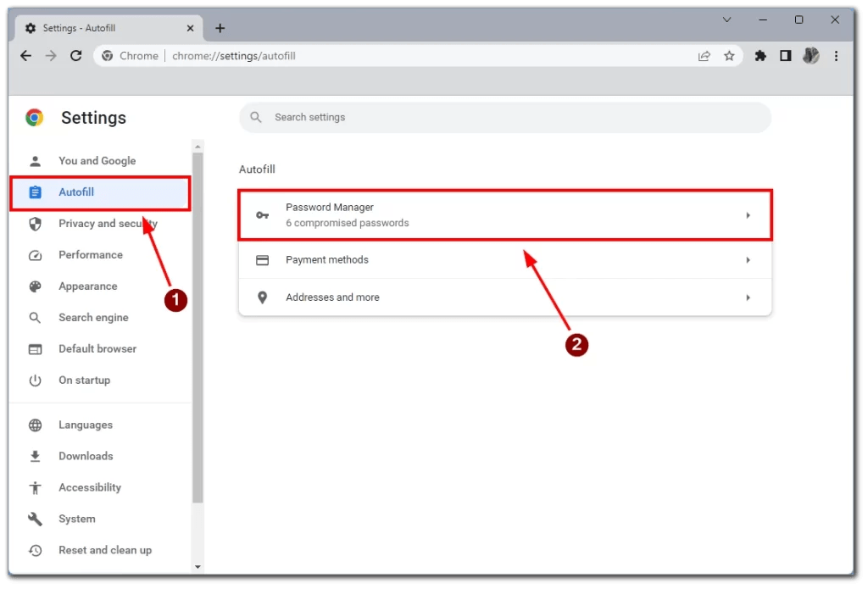The image size is (868, 589).
Task: Click the Languages globe icon
Action: (35, 425)
